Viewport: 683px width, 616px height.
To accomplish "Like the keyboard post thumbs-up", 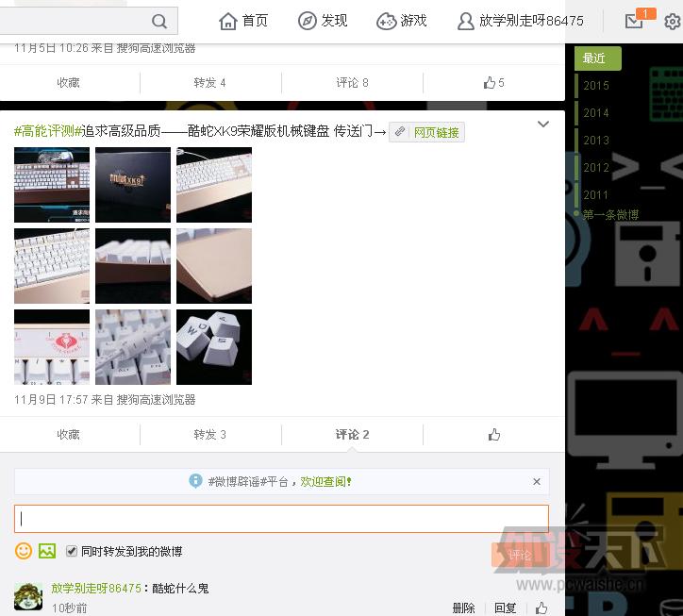I will tap(494, 434).
